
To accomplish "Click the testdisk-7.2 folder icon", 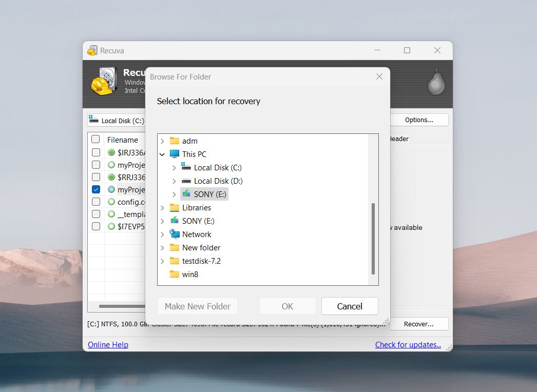I will pyautogui.click(x=175, y=261).
